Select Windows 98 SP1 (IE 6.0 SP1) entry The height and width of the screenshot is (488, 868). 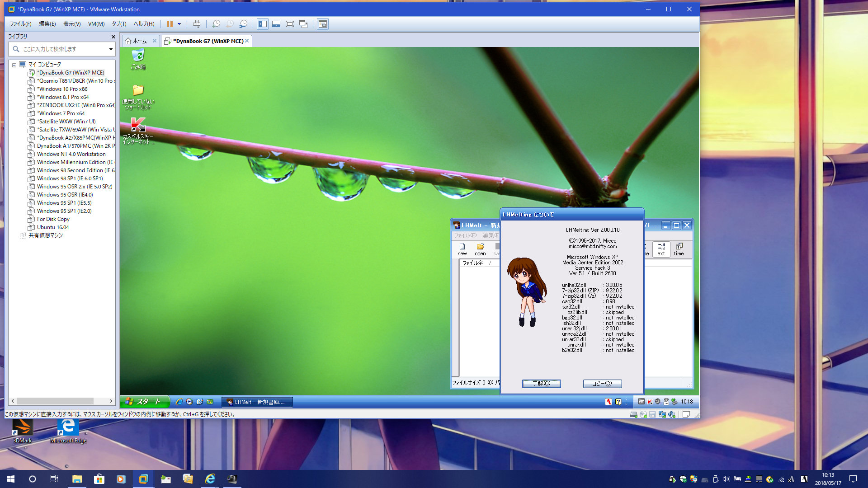point(70,178)
